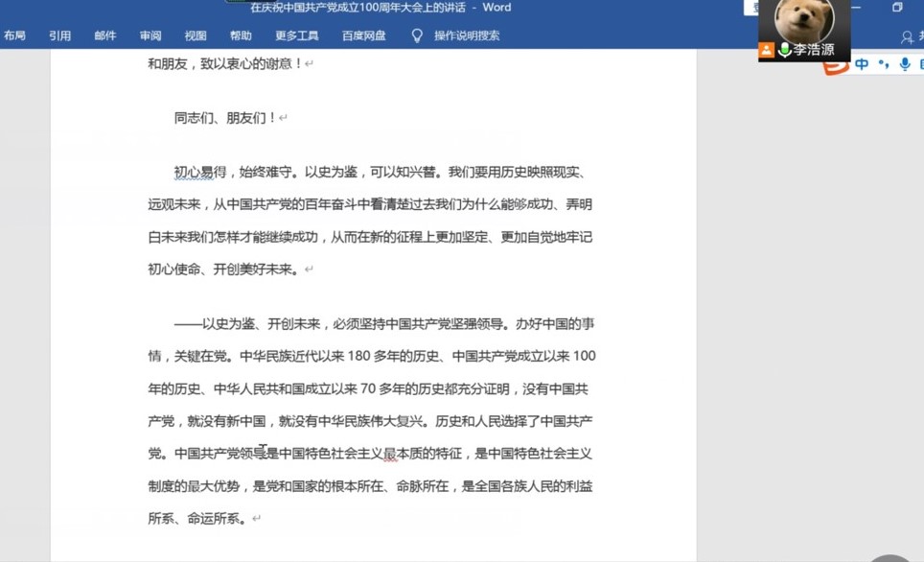Switch to the 引用 tab
Image resolution: width=924 pixels, height=562 pixels.
click(x=59, y=35)
